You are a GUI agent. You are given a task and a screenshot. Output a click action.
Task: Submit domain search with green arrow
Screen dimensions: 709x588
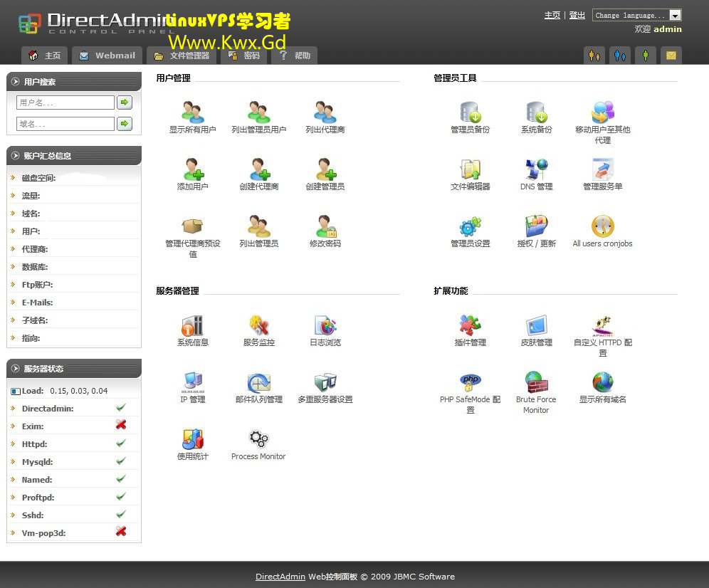click(125, 123)
